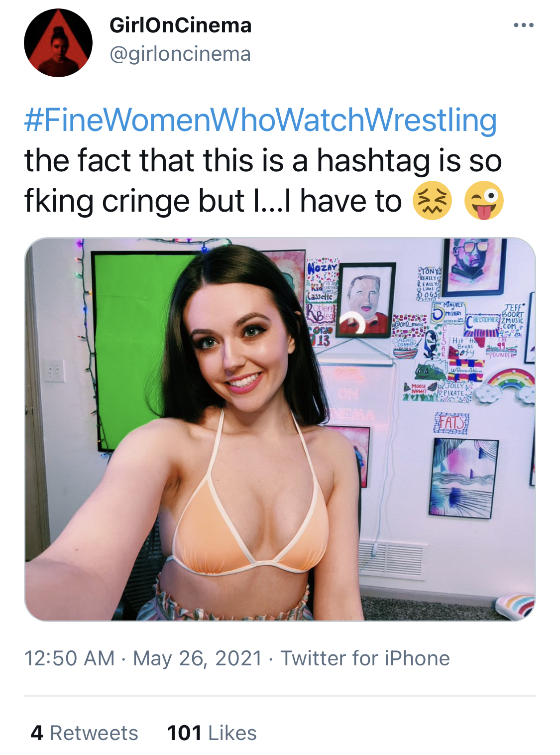Open the Twitter for iPhone source link
Viewport: 560px width, 755px height.
tap(365, 658)
